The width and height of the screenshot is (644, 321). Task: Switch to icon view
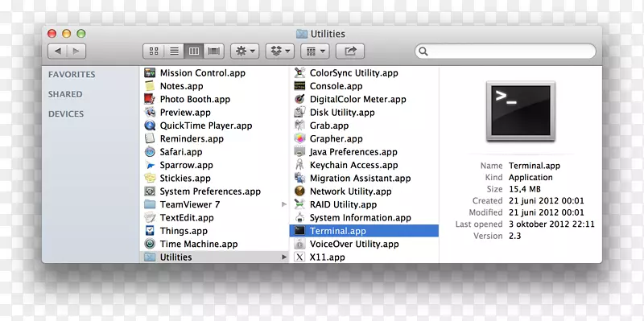154,51
